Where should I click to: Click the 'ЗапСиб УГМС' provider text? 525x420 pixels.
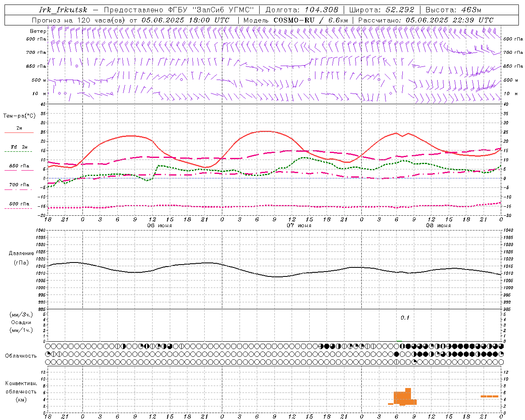(x=224, y=10)
